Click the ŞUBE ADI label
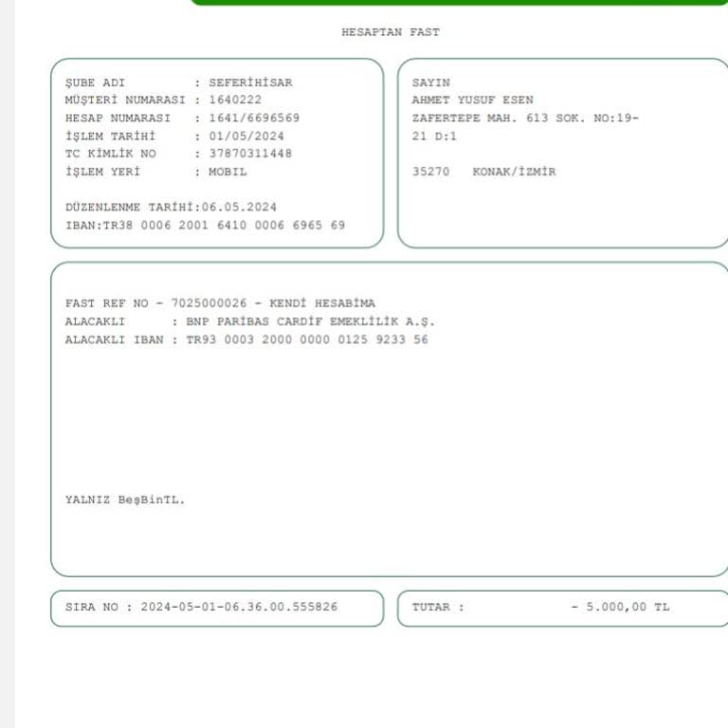The image size is (728, 728). tap(95, 82)
